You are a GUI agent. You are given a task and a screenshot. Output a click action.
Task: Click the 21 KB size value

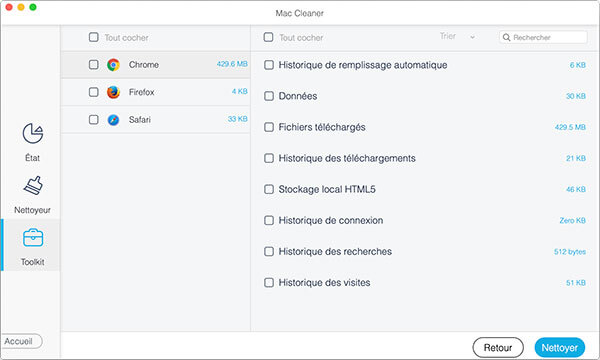[576, 158]
